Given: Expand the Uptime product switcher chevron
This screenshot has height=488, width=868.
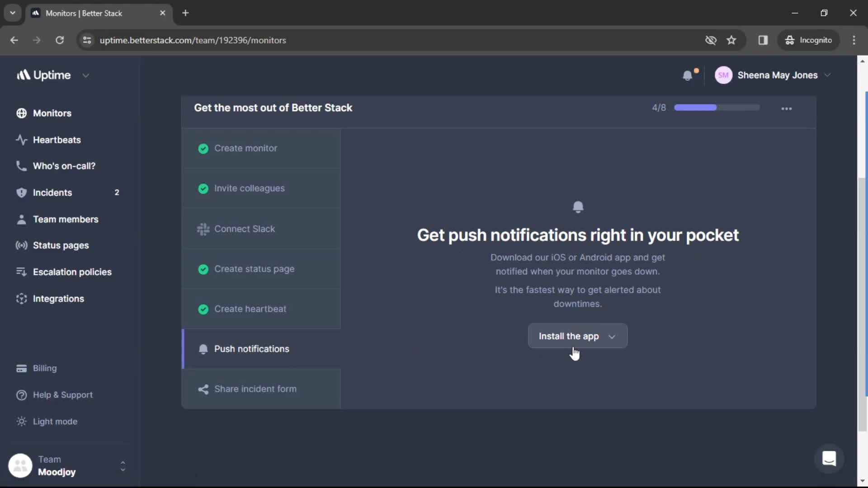Looking at the screenshot, I should click(85, 75).
